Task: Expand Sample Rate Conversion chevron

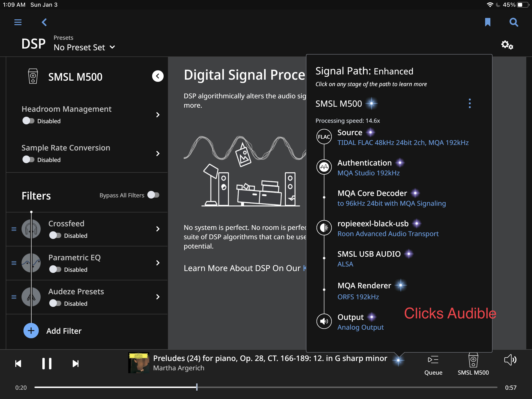Action: point(158,153)
